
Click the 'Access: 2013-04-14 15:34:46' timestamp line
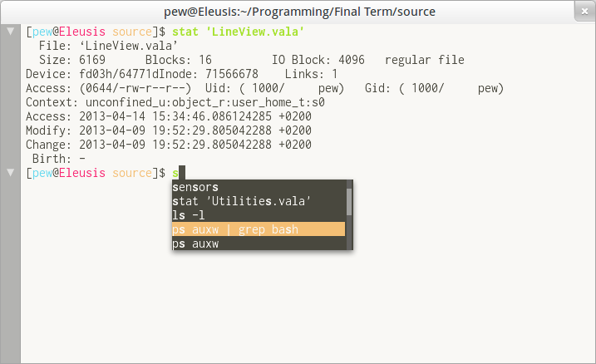click(169, 116)
